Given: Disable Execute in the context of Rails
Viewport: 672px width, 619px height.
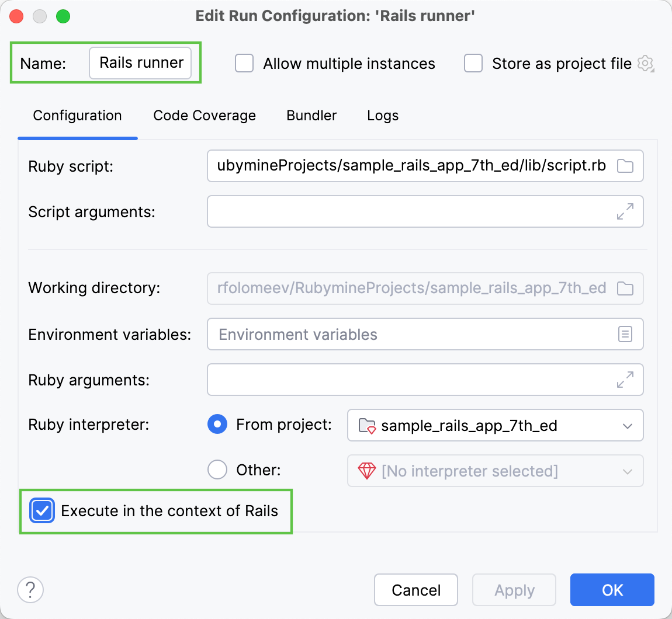Looking at the screenshot, I should pos(42,511).
